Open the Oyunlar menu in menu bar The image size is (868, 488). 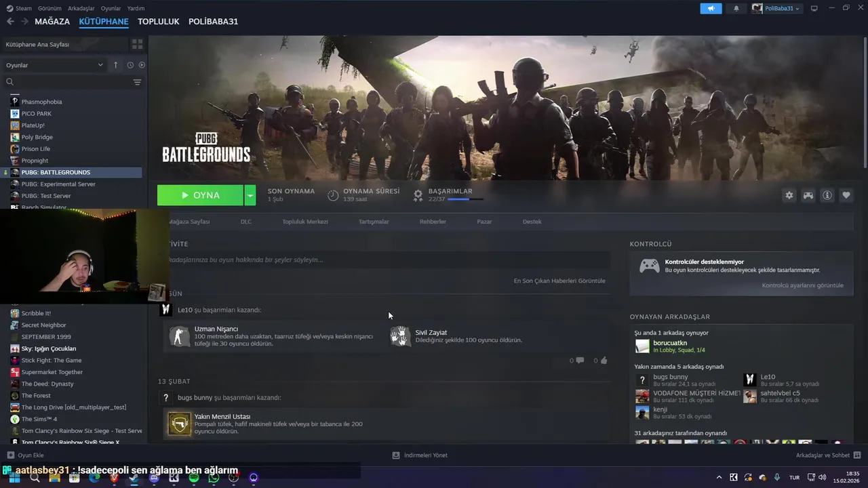tap(111, 8)
